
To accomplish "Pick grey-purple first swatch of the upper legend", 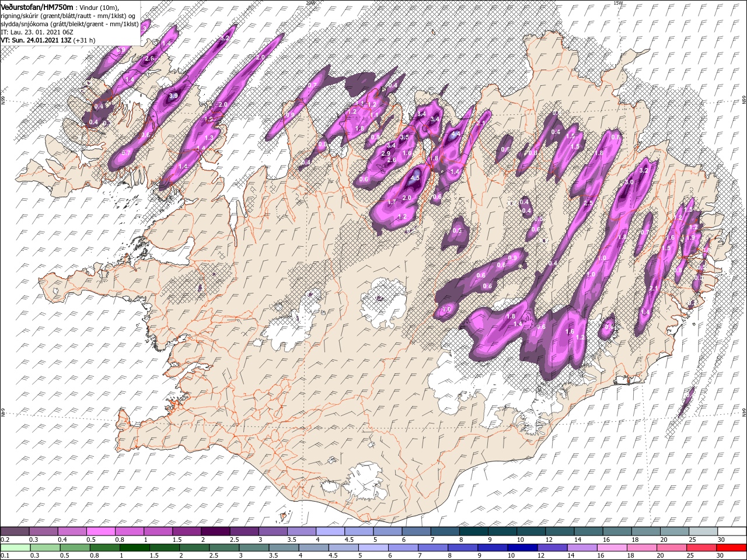I will 15,531.
